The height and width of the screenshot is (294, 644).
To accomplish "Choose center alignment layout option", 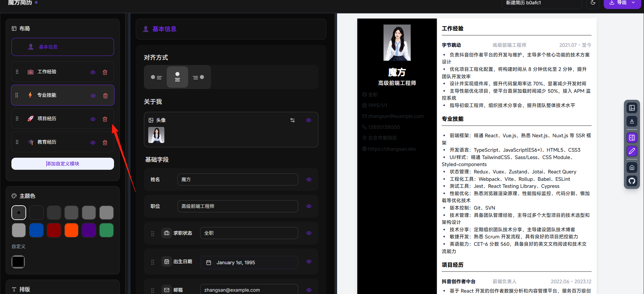I will (x=177, y=77).
